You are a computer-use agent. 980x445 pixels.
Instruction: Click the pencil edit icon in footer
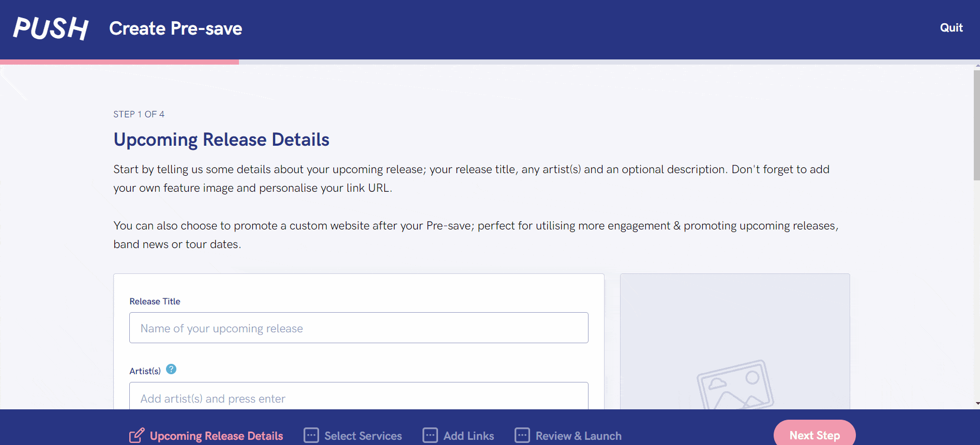[x=137, y=435]
